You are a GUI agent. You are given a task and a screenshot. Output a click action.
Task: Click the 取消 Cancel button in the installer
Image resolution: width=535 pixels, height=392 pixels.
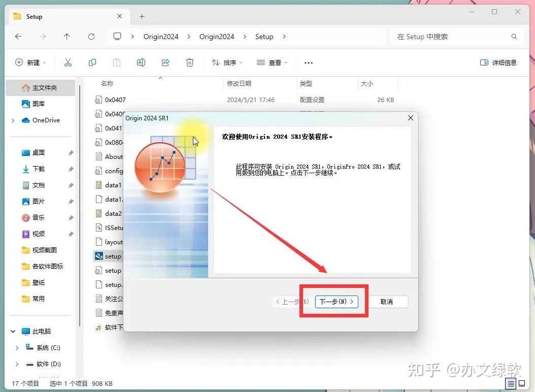[388, 301]
